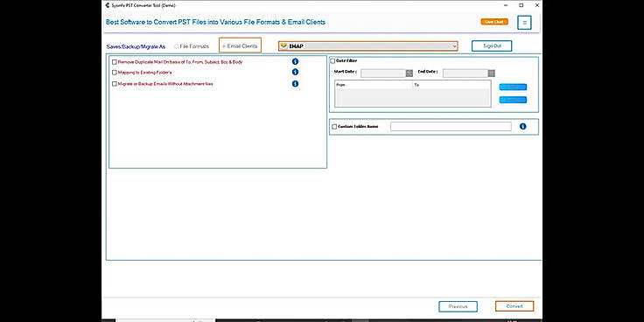644x322 pixels.
Task: Click the Saves/Backup/Migrate As label
Action: tap(136, 47)
